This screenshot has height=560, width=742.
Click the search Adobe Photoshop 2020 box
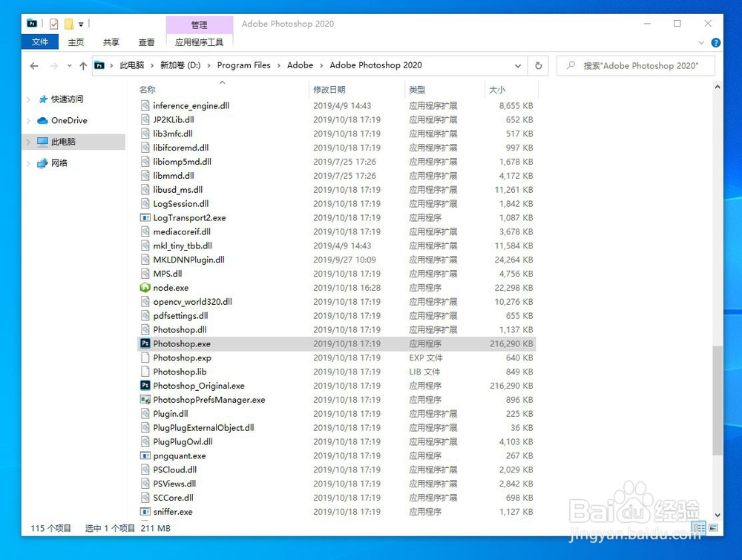point(636,66)
